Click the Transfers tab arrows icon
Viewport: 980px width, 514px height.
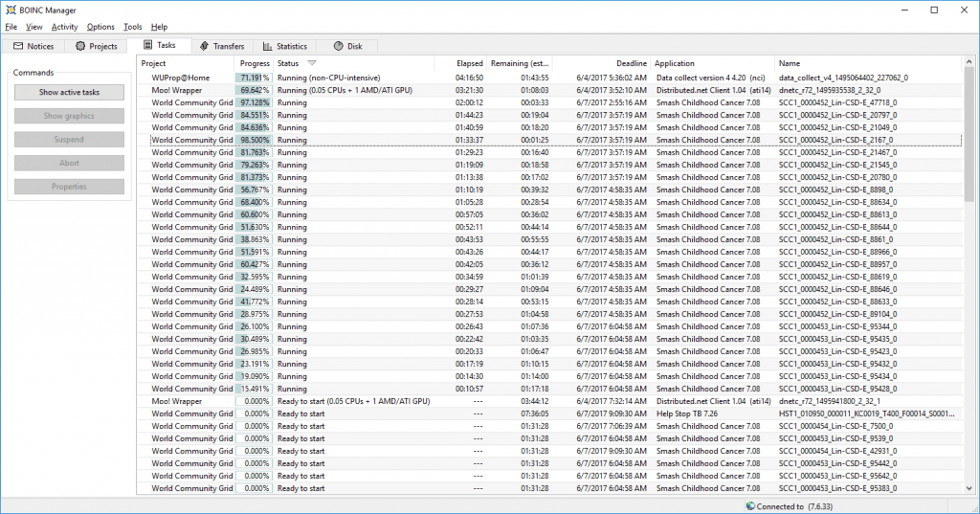click(x=205, y=46)
